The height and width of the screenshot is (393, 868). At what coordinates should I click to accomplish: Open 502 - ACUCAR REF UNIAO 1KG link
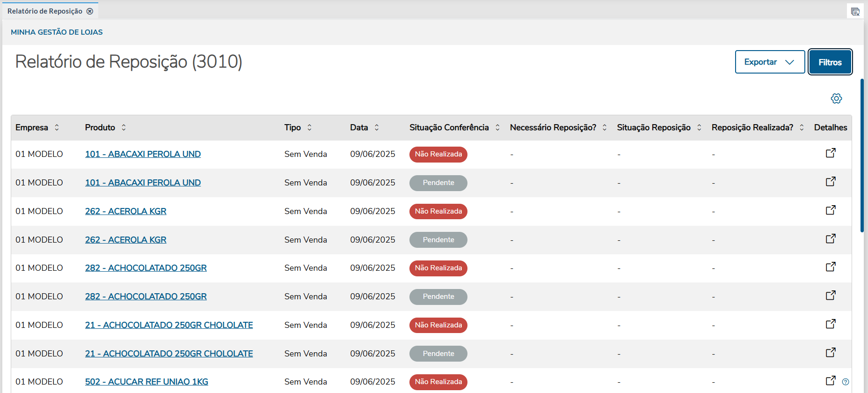[146, 382]
